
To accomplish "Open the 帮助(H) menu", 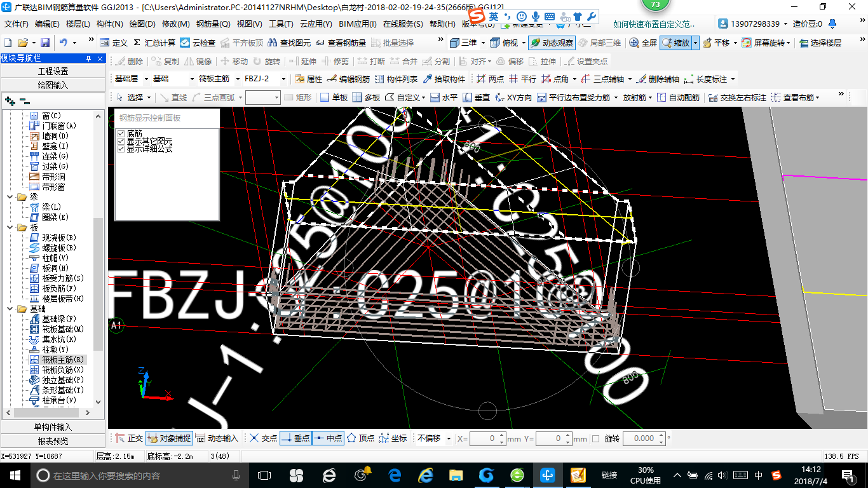I will (442, 24).
